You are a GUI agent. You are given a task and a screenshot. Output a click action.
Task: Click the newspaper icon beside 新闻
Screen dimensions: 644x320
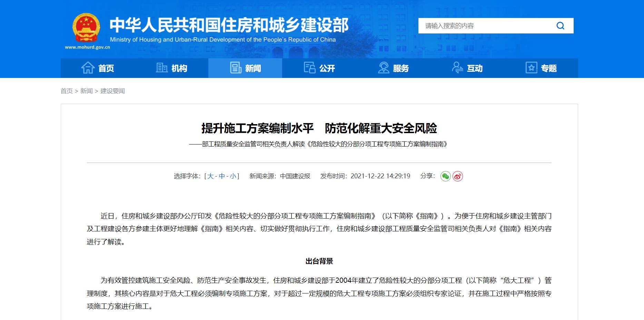coord(236,68)
